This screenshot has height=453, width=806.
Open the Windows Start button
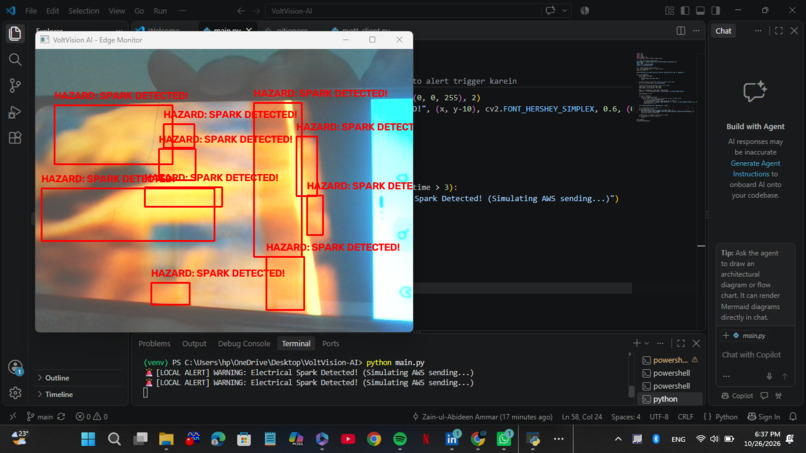coord(88,439)
